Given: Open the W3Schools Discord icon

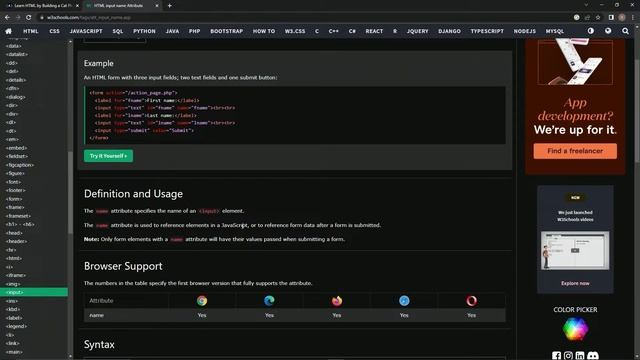Looking at the screenshot, I should coord(593,356).
